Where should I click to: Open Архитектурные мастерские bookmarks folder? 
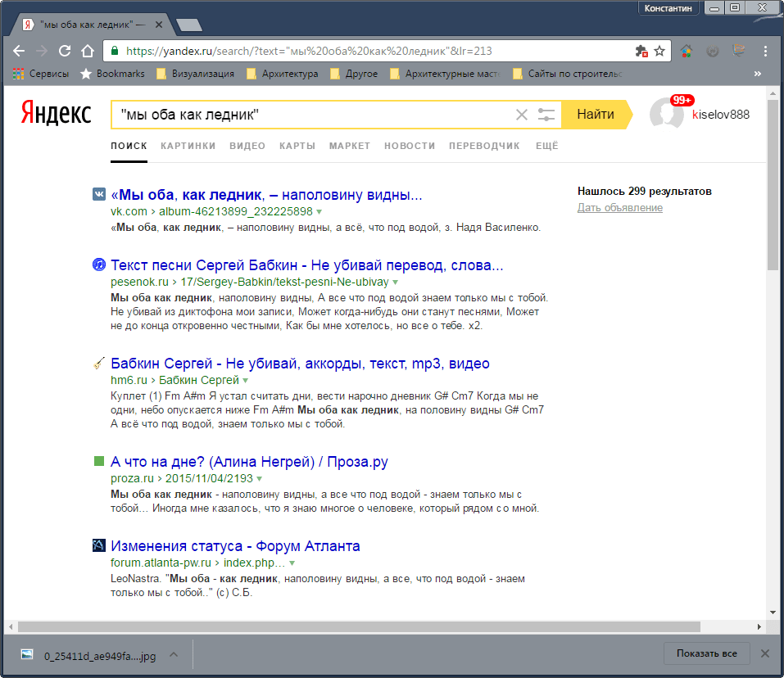[x=446, y=74]
